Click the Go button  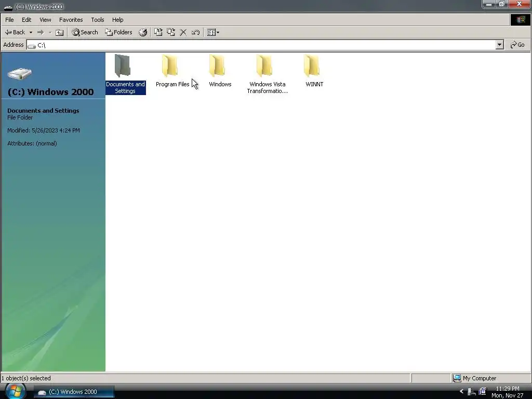pos(517,45)
